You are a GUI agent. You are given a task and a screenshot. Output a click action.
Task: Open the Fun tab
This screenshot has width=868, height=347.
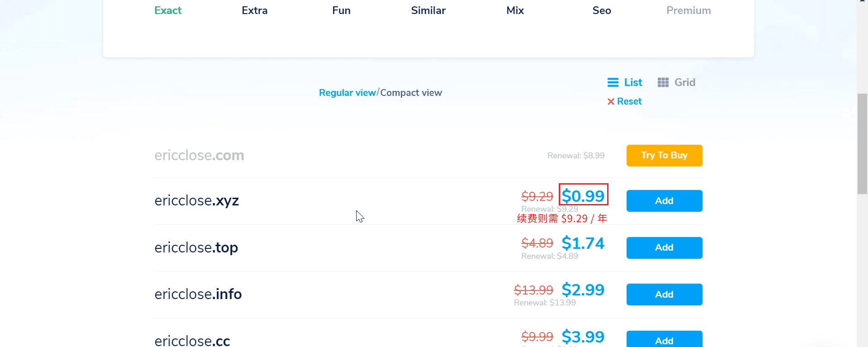(x=341, y=10)
